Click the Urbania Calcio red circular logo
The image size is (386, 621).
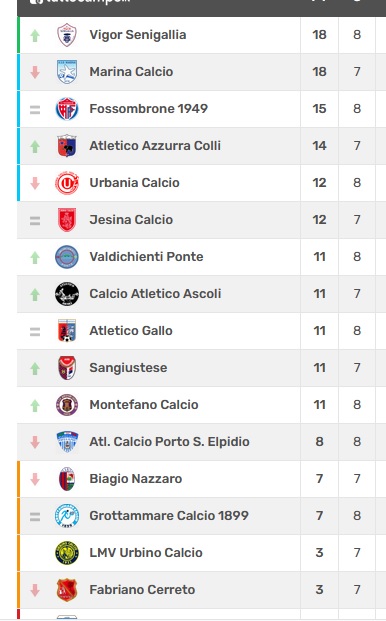[x=67, y=183]
